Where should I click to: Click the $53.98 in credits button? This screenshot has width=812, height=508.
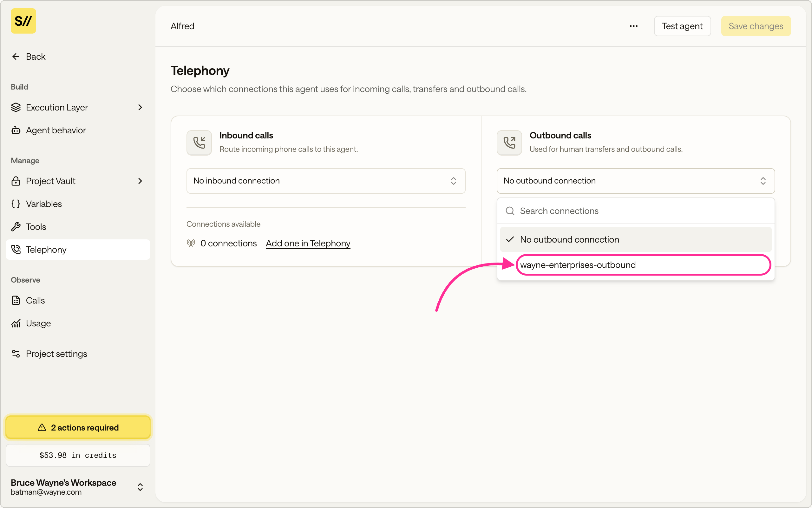78,456
